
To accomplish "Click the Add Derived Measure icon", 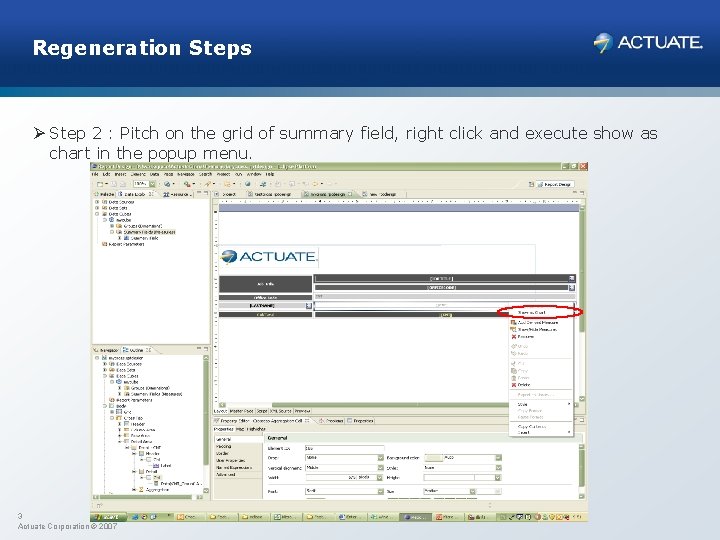I will [x=513, y=322].
